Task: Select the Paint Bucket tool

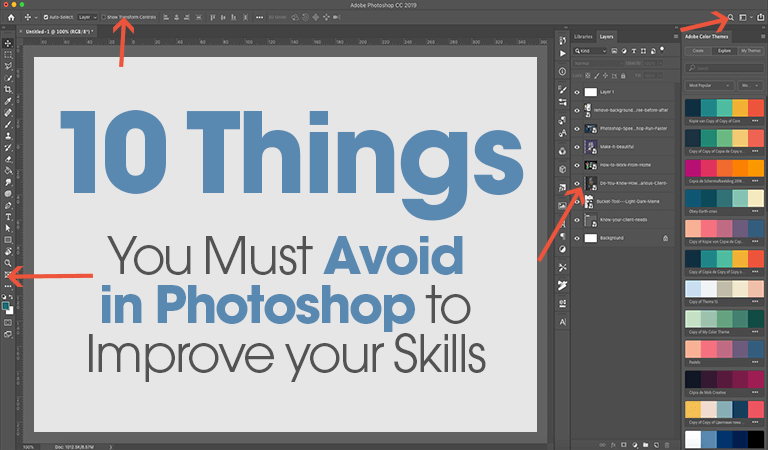Action: click(8, 171)
